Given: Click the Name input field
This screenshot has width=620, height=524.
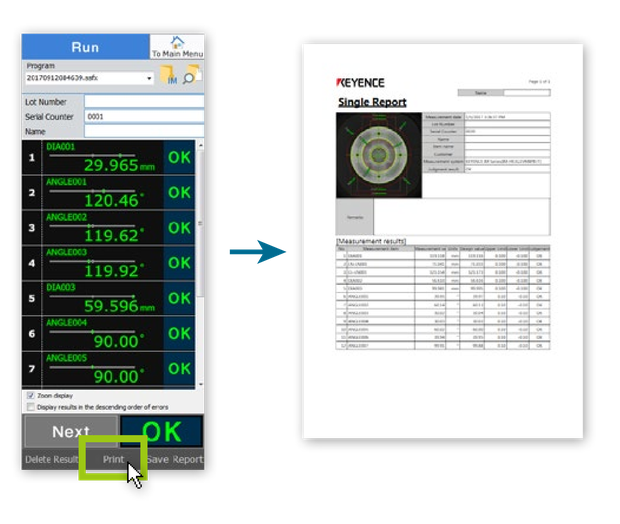Looking at the screenshot, I should coord(144,131).
